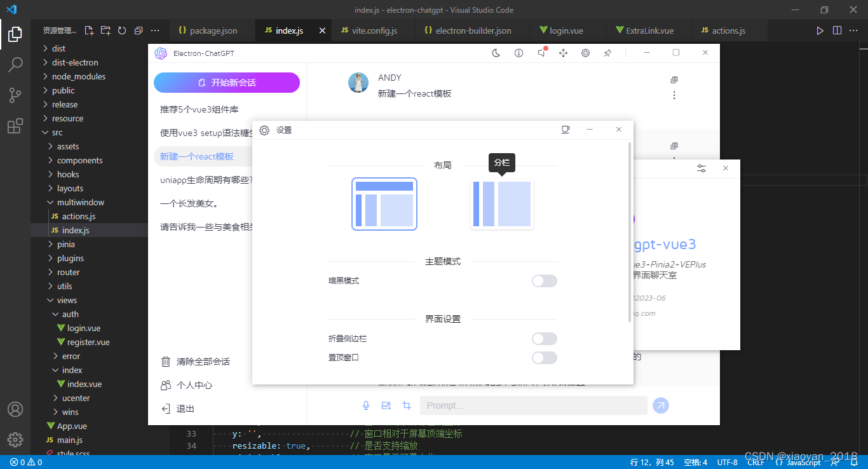Open the Search view in the activity bar
The image size is (868, 469).
[x=15, y=64]
